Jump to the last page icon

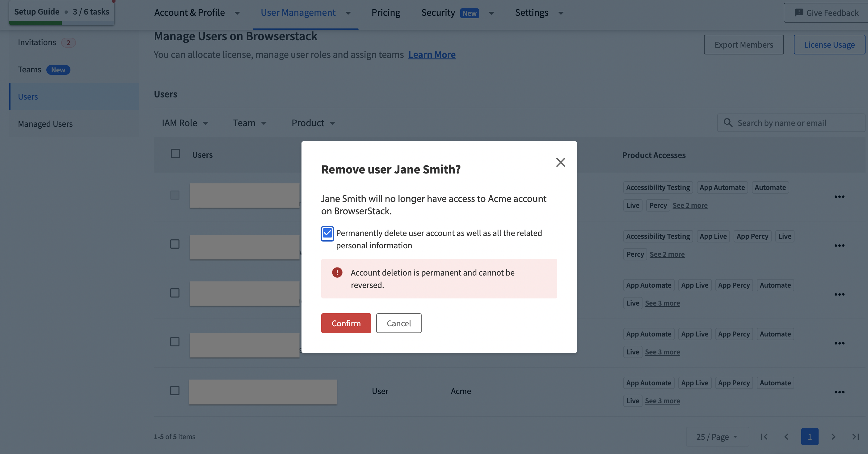(x=855, y=436)
